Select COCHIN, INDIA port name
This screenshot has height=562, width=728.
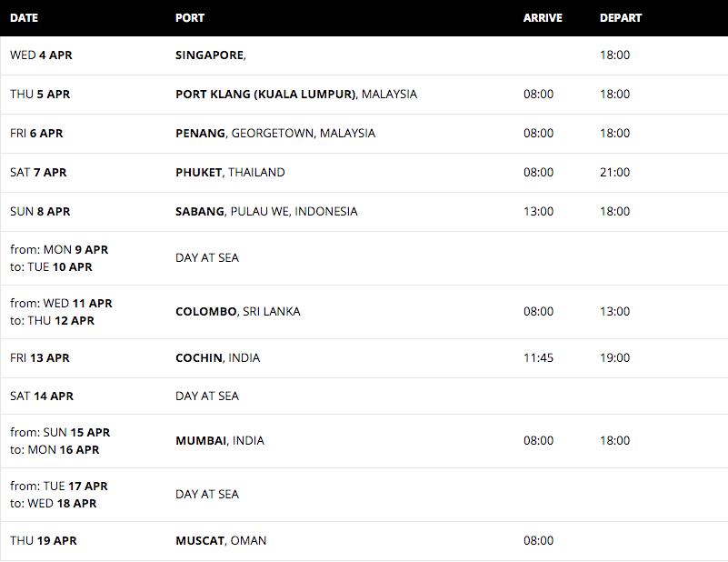[217, 357]
